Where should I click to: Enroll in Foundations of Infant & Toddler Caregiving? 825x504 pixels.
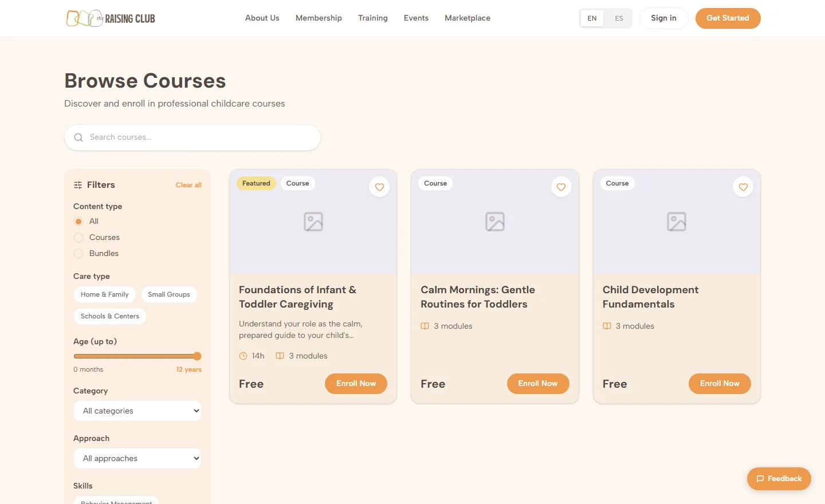356,384
